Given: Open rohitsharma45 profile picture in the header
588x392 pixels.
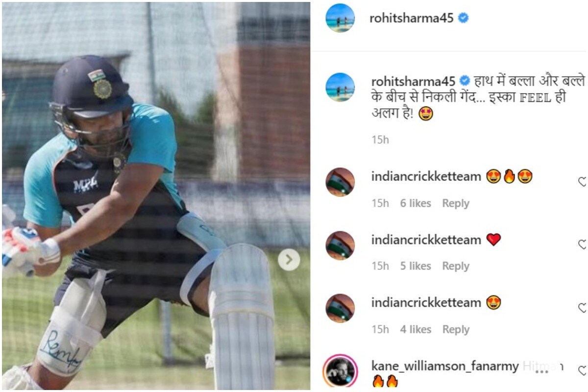Looking at the screenshot, I should [340, 18].
